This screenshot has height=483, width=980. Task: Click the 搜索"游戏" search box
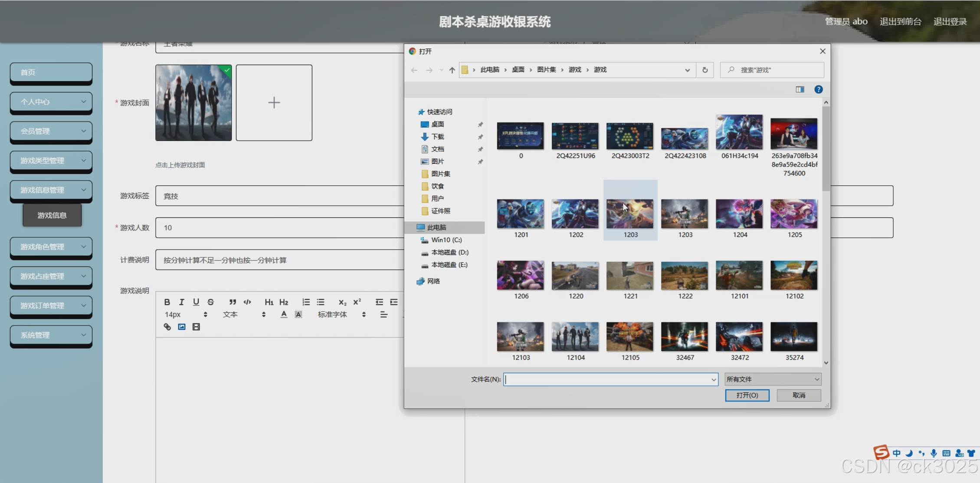[772, 70]
